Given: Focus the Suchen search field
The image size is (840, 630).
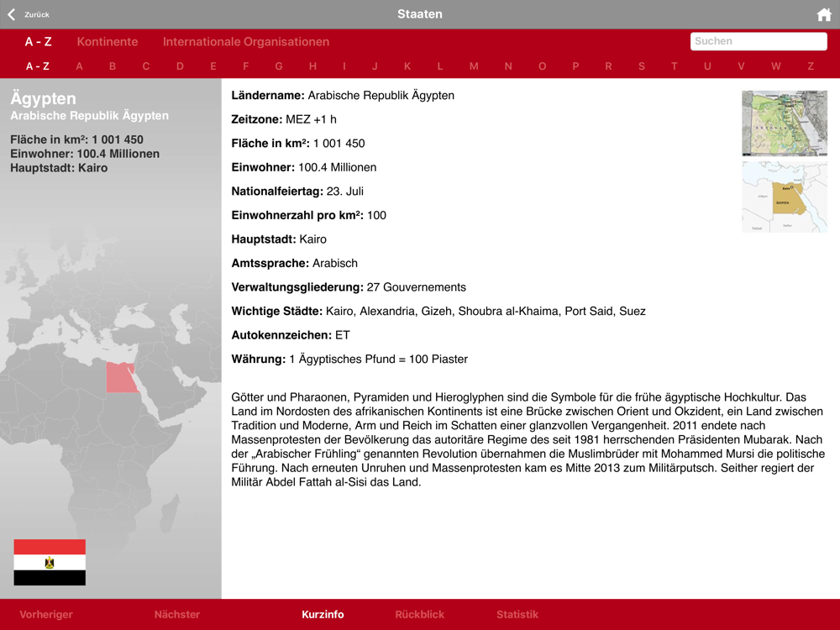Looking at the screenshot, I should pyautogui.click(x=758, y=41).
